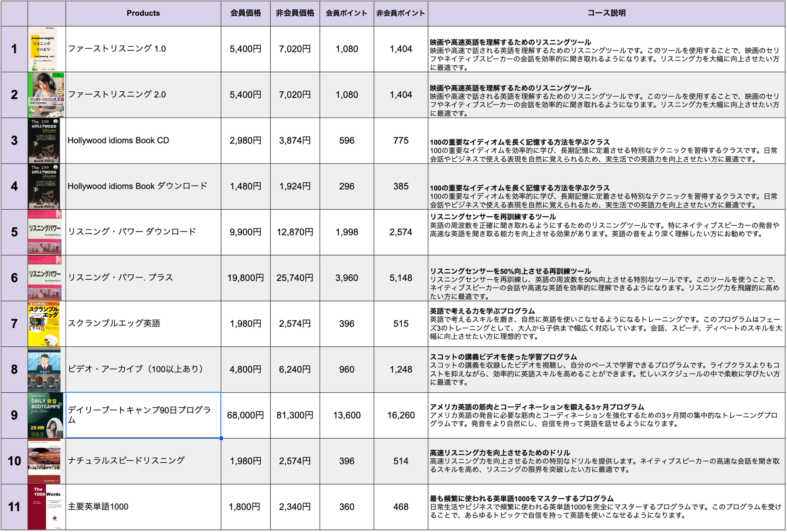Screen dimensions: 787x532
Task: Click the 468 non-member points cell
Action: 401,507
